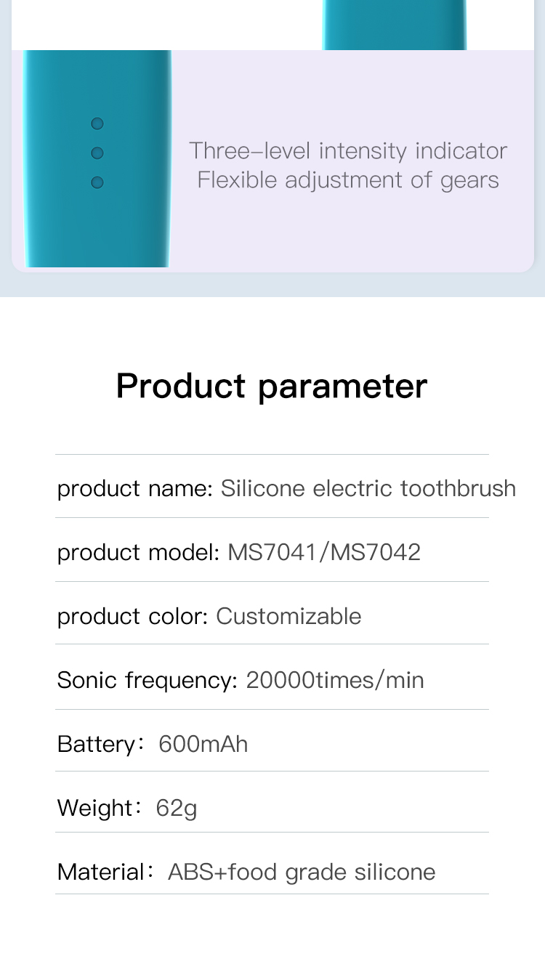Click the "62g" weight value

(x=177, y=808)
